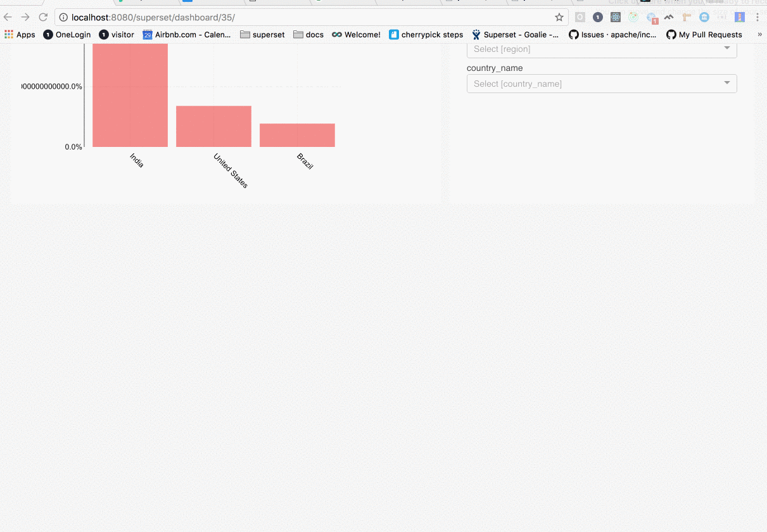Open the Issues apache/inc bookmark
The height and width of the screenshot is (532, 767).
tap(613, 35)
